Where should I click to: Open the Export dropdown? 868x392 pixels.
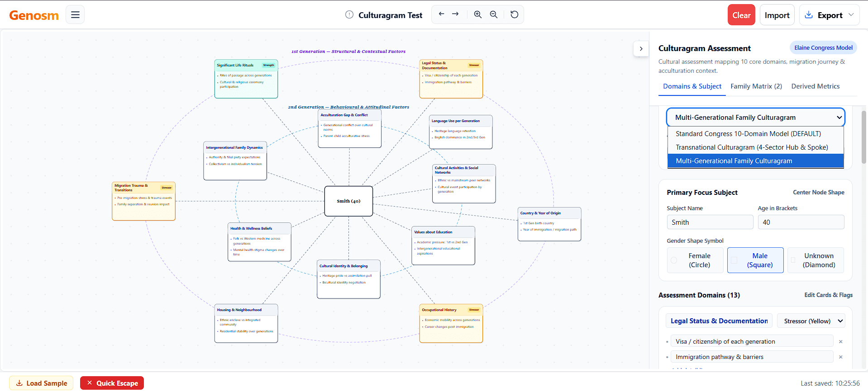pyautogui.click(x=829, y=15)
